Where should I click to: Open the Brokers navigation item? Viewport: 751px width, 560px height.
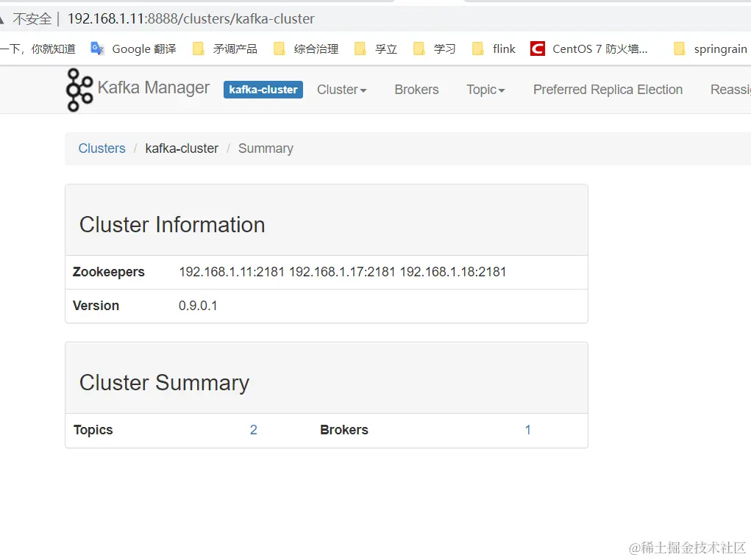point(416,90)
